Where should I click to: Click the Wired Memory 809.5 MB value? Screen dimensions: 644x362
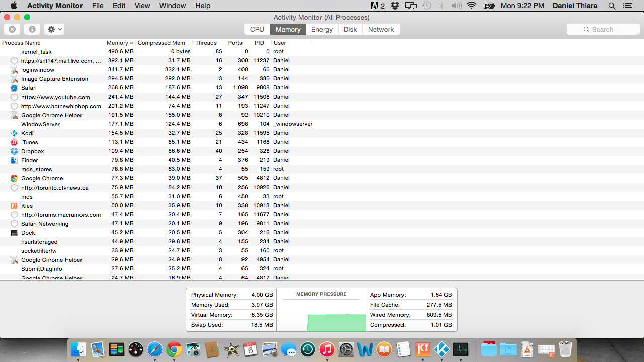(x=439, y=315)
